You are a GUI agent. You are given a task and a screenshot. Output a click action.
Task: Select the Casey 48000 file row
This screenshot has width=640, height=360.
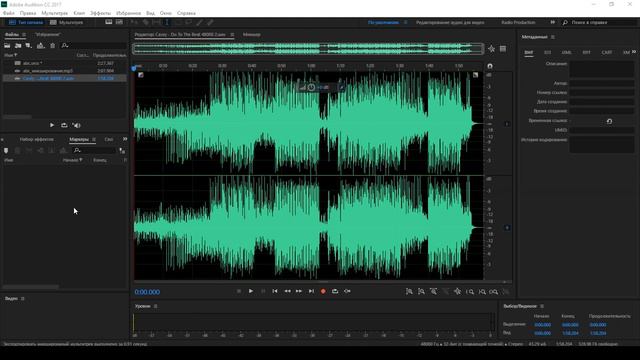65,78
